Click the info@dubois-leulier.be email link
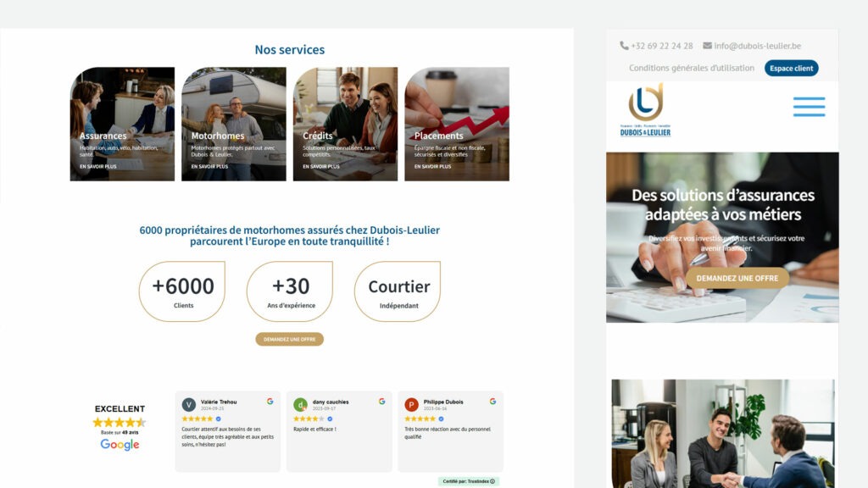Screen dimensions: 868x488 pos(757,46)
